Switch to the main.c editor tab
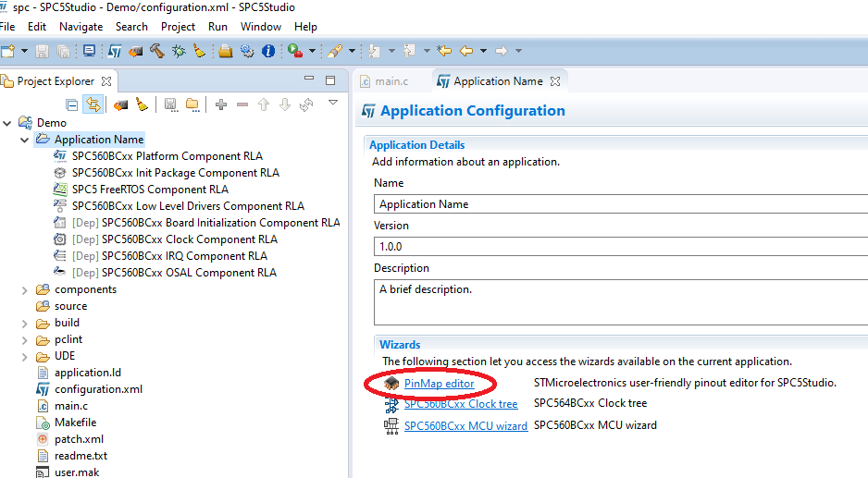The image size is (868, 478). pyautogui.click(x=384, y=81)
